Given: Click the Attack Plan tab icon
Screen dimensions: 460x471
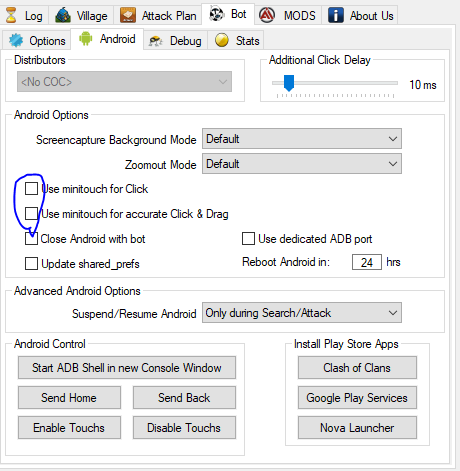Looking at the screenshot, I should (x=128, y=15).
